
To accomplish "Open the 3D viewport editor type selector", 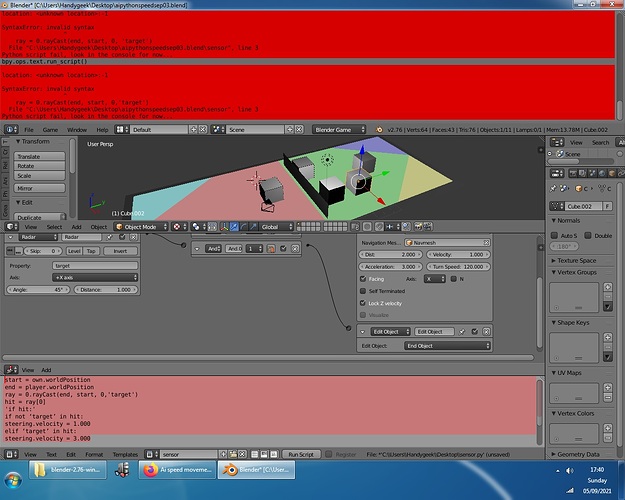I will [x=11, y=227].
